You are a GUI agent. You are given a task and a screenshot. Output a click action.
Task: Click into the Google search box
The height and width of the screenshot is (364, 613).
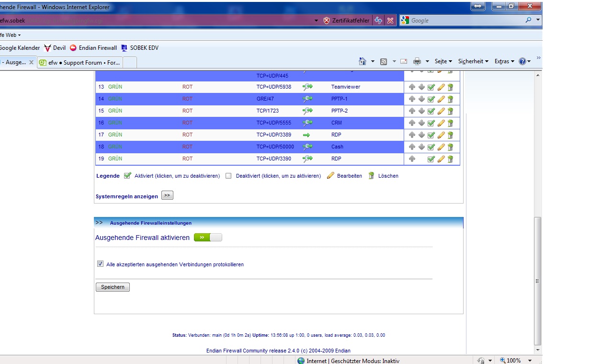point(465,21)
